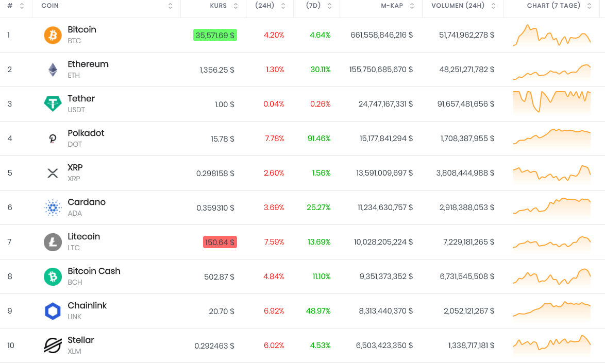The image size is (605, 364).
Task: Open the Chainlink coin link
Action: pos(87,306)
